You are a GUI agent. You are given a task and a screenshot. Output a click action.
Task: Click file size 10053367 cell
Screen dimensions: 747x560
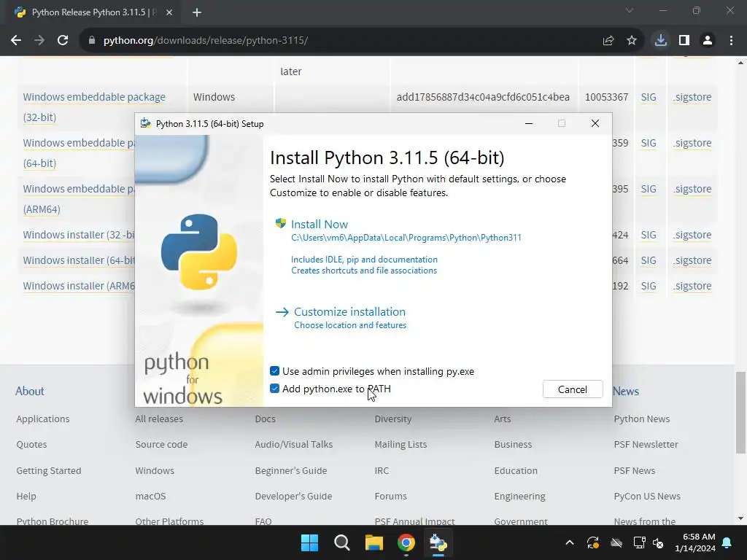tap(606, 97)
